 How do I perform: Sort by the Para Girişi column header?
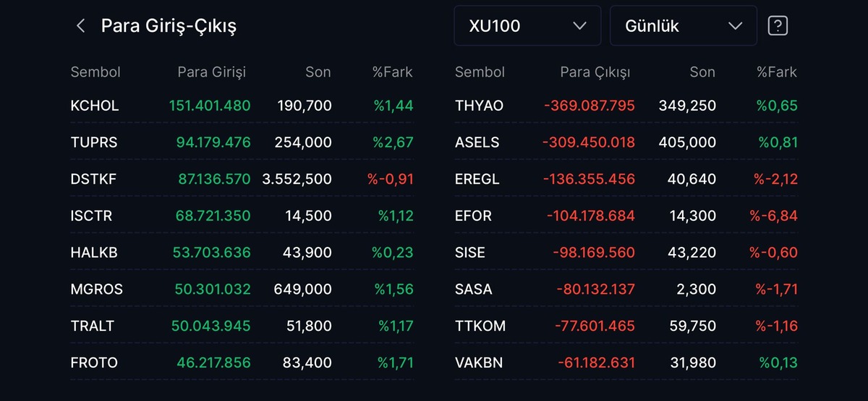pyautogui.click(x=212, y=72)
